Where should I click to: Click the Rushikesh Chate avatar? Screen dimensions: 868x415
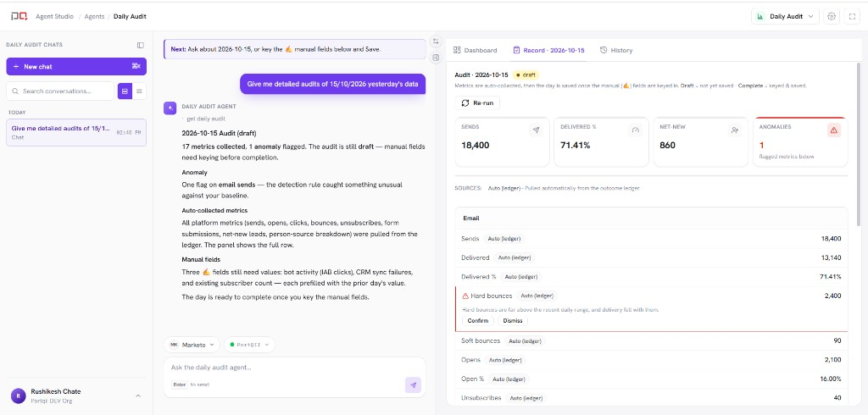tap(19, 396)
